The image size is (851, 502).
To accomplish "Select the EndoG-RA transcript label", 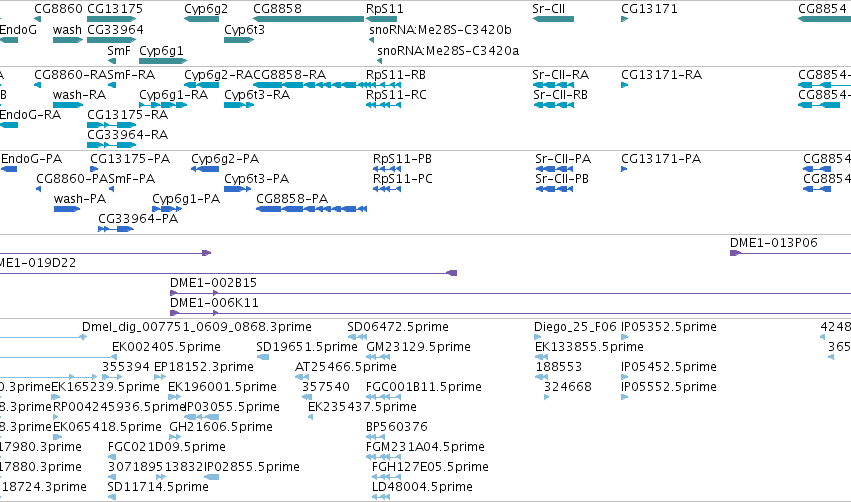I will click(x=30, y=115).
